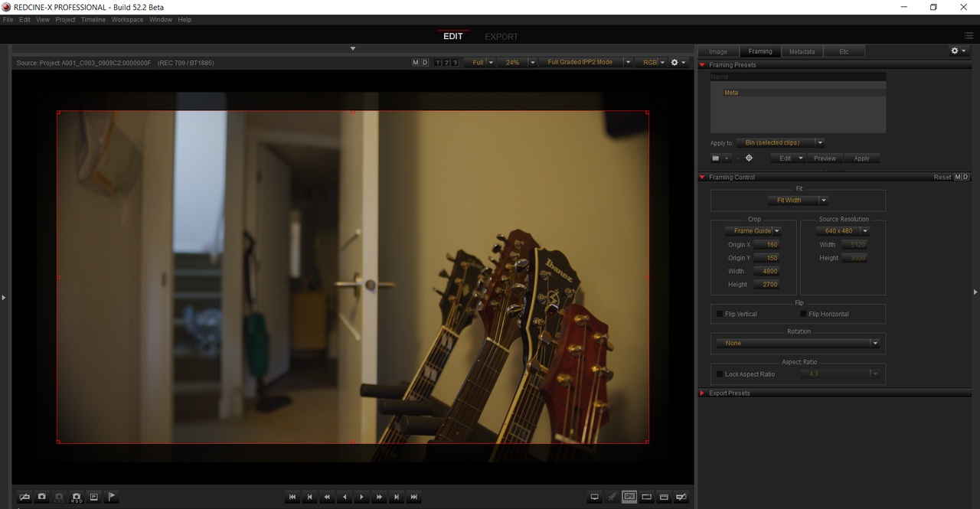Check the Lock Aspect Ratio box
The width and height of the screenshot is (980, 509).
click(x=720, y=374)
